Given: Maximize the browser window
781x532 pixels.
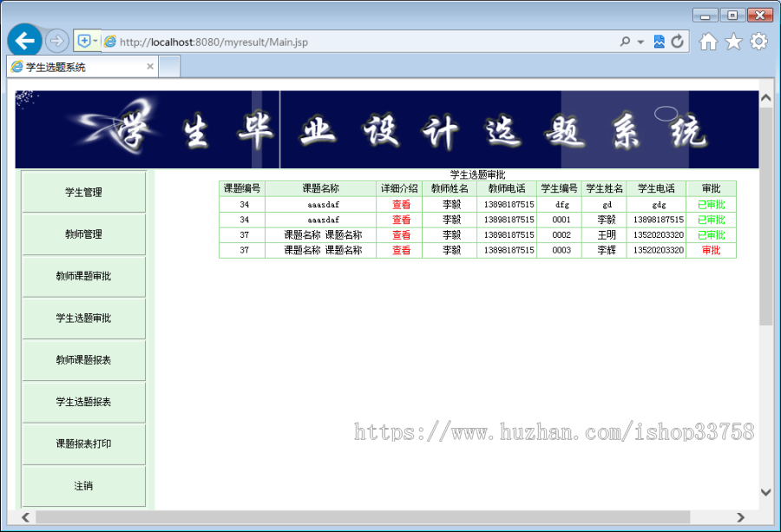Looking at the screenshot, I should (x=732, y=16).
